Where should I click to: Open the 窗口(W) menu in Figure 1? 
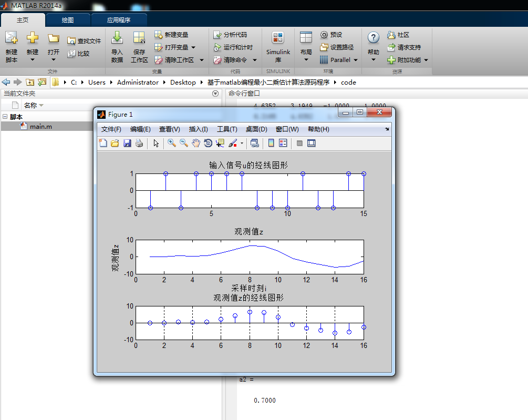(287, 129)
